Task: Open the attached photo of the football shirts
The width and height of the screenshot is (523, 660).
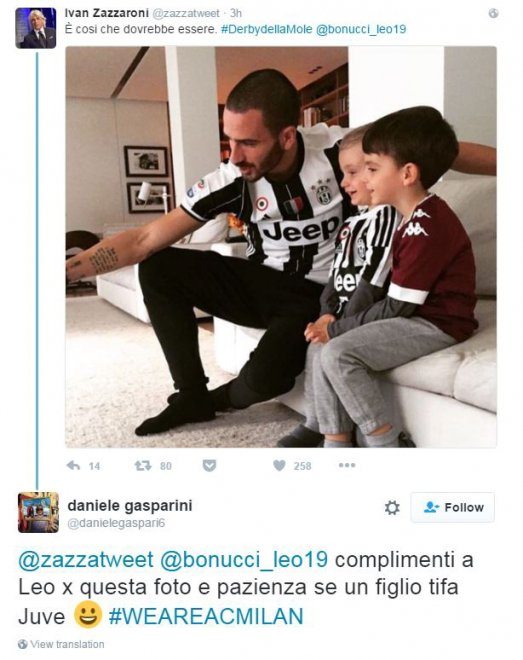Action: click(x=281, y=247)
